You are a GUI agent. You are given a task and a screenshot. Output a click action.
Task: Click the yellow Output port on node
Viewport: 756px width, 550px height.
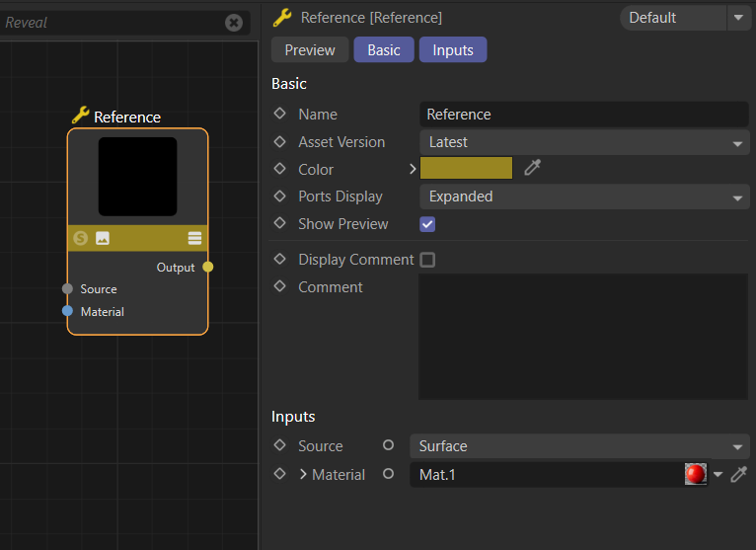click(x=207, y=267)
